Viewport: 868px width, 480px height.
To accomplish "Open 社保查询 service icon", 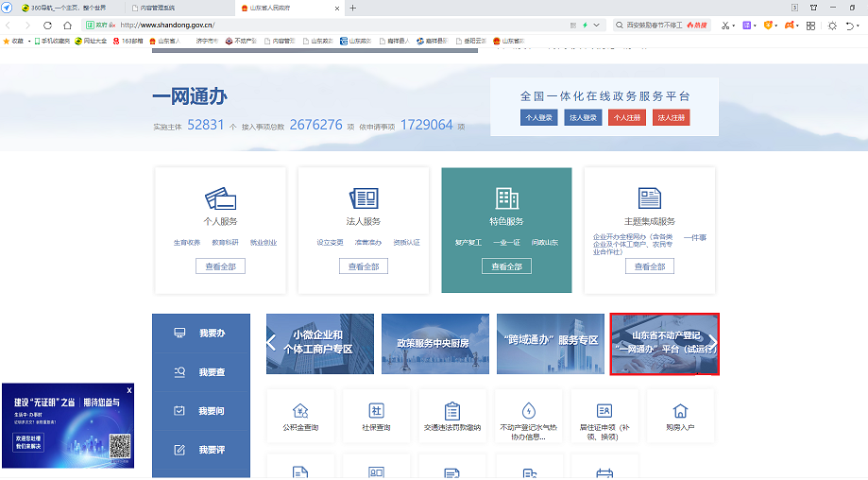I will [377, 411].
